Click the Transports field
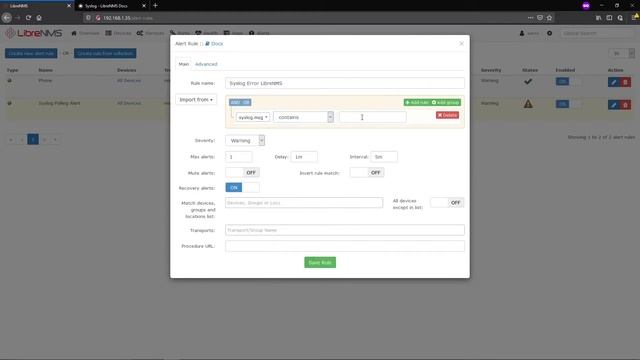The height and width of the screenshot is (360, 640). pyautogui.click(x=345, y=230)
